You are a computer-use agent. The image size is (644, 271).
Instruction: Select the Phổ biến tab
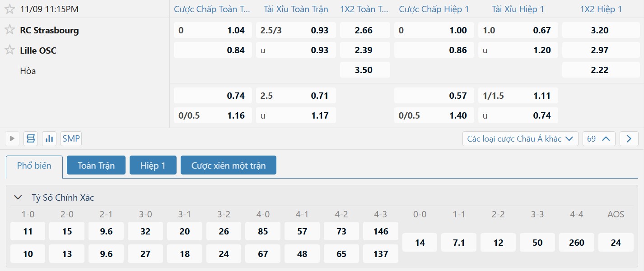pyautogui.click(x=34, y=165)
